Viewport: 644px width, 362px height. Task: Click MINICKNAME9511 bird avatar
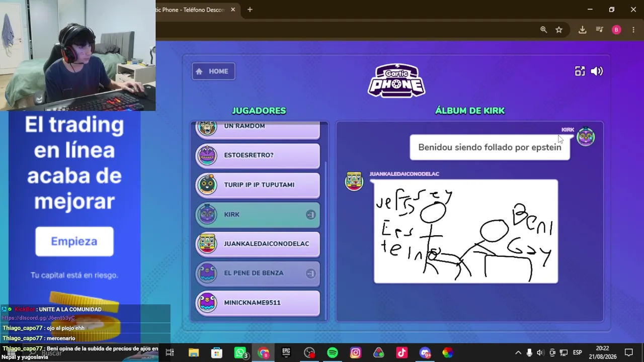coord(207,302)
